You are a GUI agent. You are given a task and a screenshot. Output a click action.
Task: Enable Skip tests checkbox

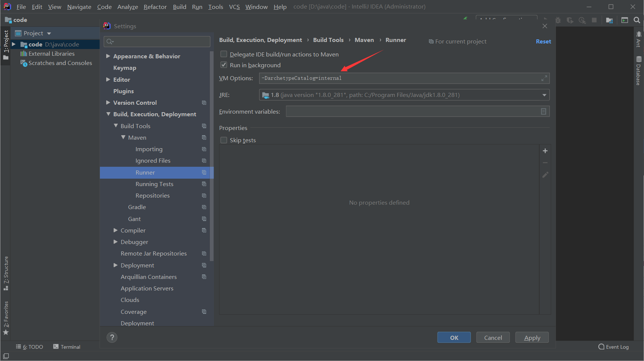224,140
